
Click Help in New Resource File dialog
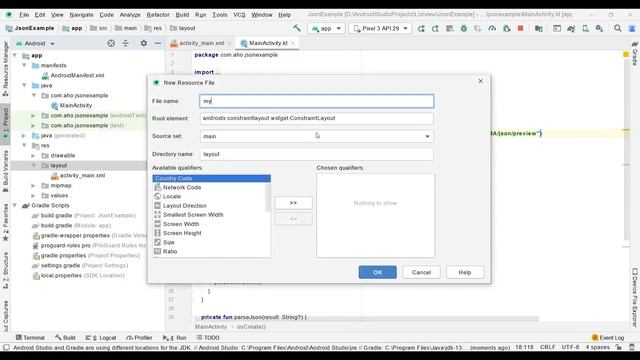[x=465, y=272]
